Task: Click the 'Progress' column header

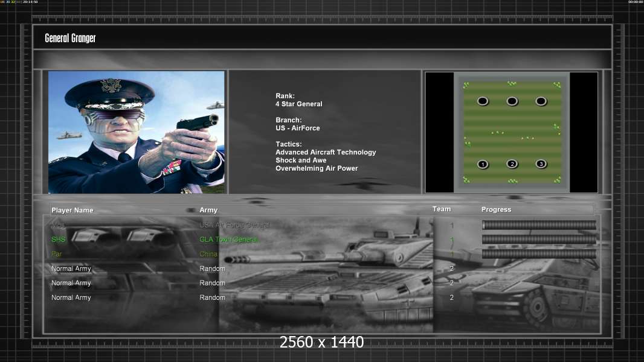Action: pyautogui.click(x=496, y=209)
